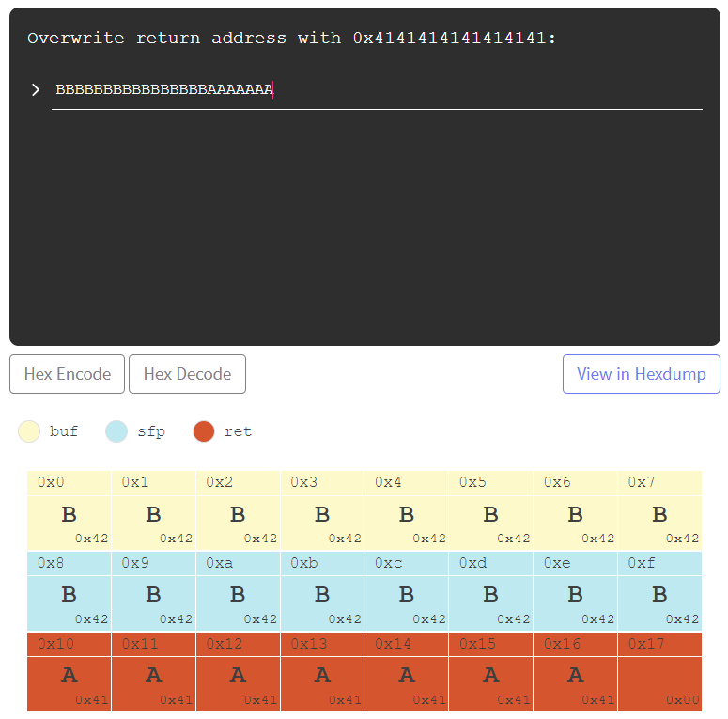This screenshot has height=719, width=728.
Task: Select sfp cell at offset 0xf
Action: pos(659,591)
